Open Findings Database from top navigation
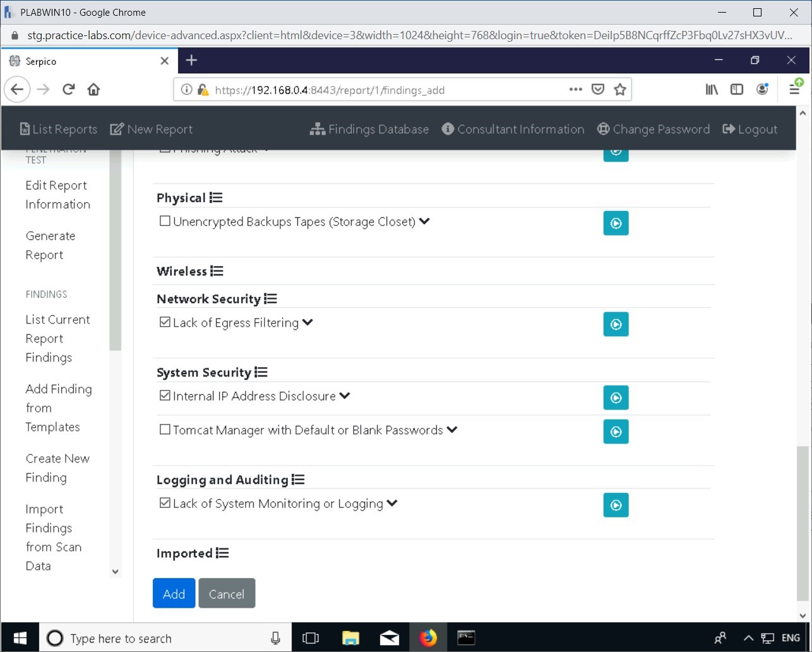 point(369,129)
